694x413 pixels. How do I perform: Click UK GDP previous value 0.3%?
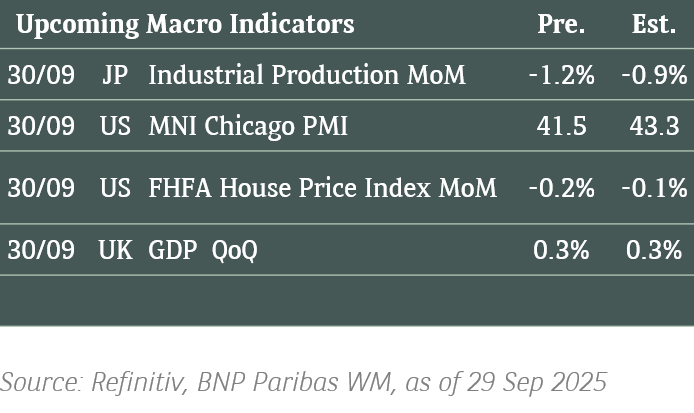click(561, 250)
